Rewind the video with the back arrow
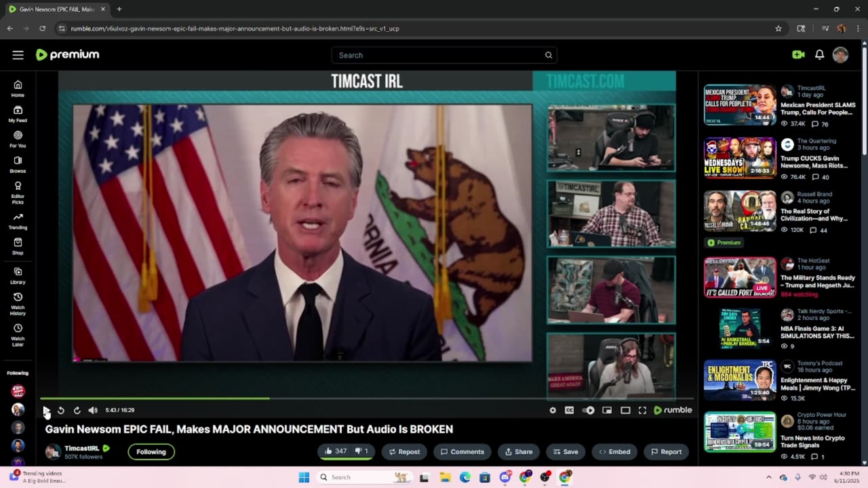868x488 pixels. click(x=61, y=410)
